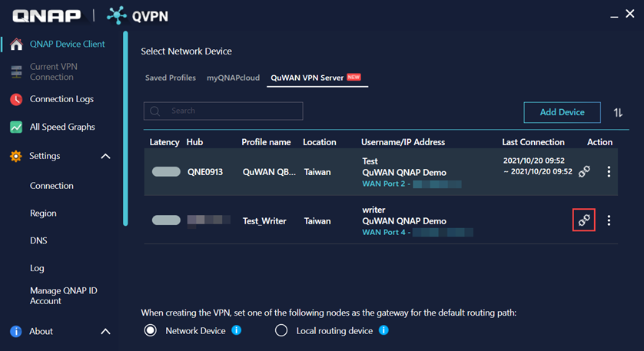Screen dimensions: 644x351
Task: Click the Search input field
Action: (224, 111)
